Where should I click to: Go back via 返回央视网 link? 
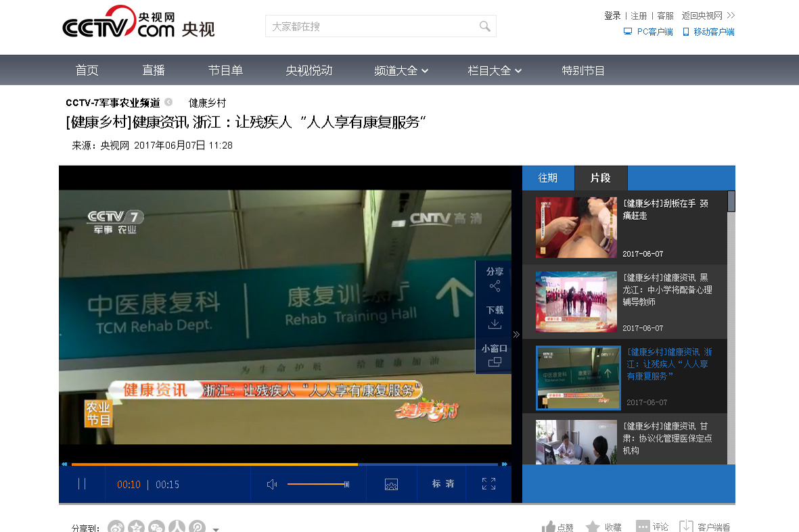[x=708, y=16]
